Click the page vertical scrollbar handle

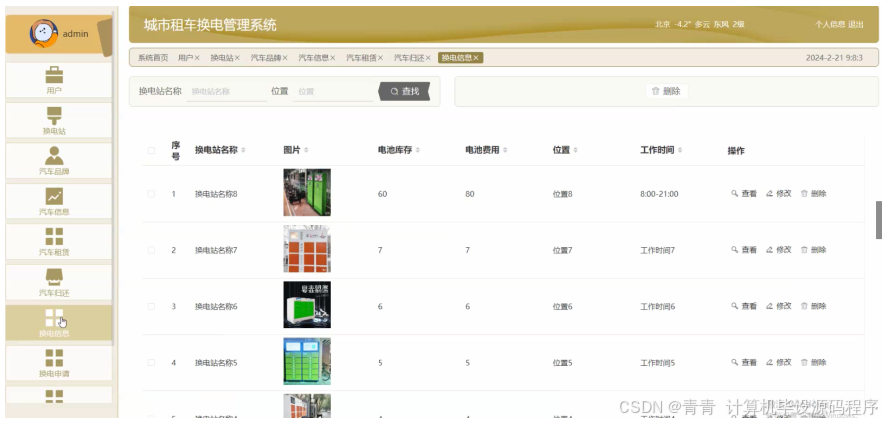(x=879, y=220)
